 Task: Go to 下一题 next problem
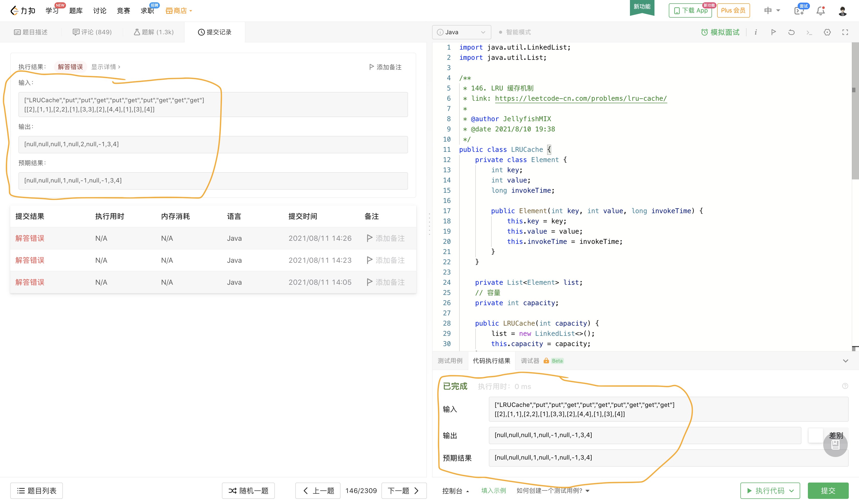[x=404, y=491]
